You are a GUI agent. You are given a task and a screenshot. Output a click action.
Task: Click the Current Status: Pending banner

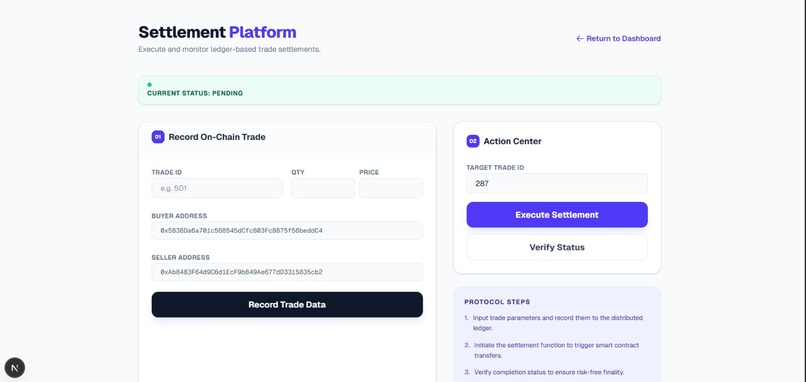(399, 90)
